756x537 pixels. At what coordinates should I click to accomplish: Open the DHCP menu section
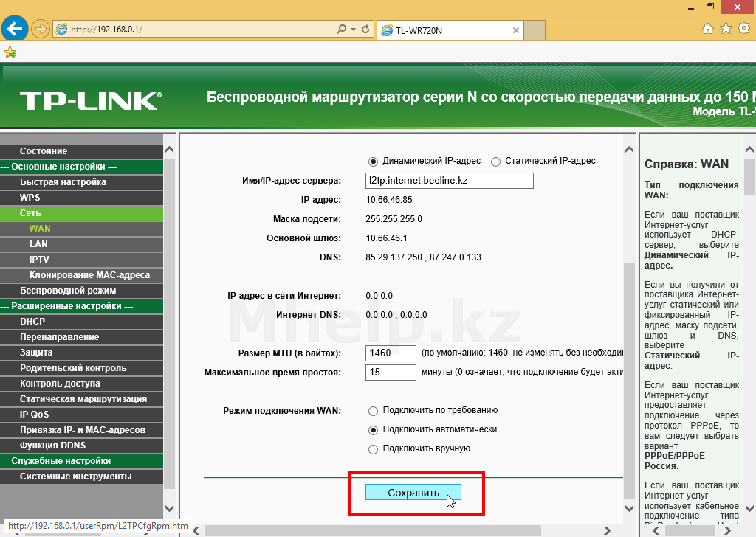(x=32, y=322)
